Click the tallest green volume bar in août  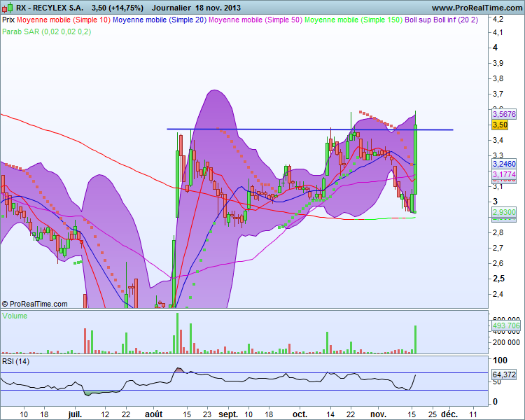tap(178, 333)
